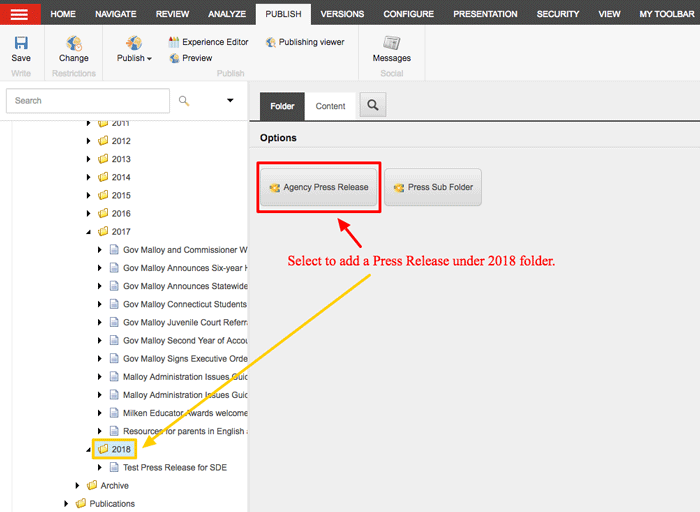Viewport: 700px width, 512px height.
Task: Click the Agency Press Release button
Action: (319, 187)
